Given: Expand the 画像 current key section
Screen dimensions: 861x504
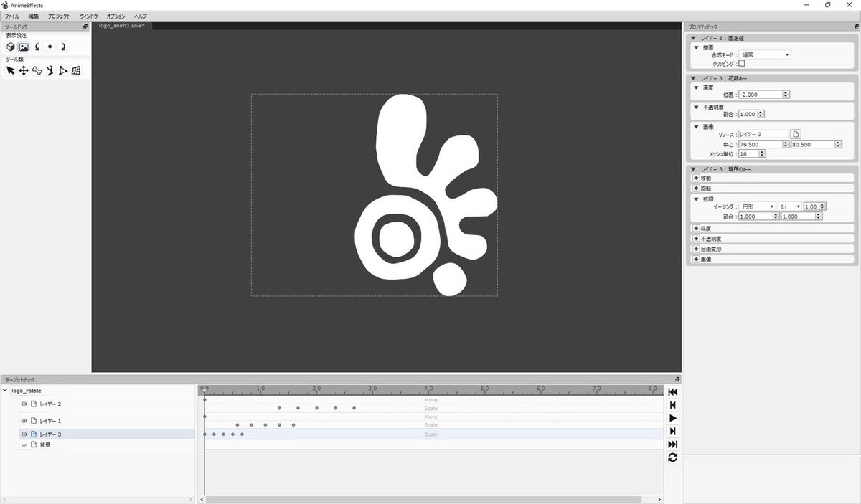Looking at the screenshot, I should tap(695, 259).
